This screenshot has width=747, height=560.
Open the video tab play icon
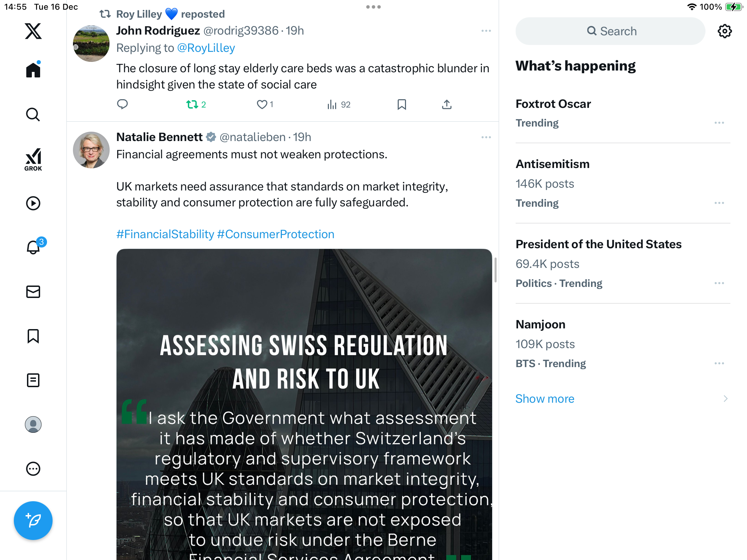point(33,203)
